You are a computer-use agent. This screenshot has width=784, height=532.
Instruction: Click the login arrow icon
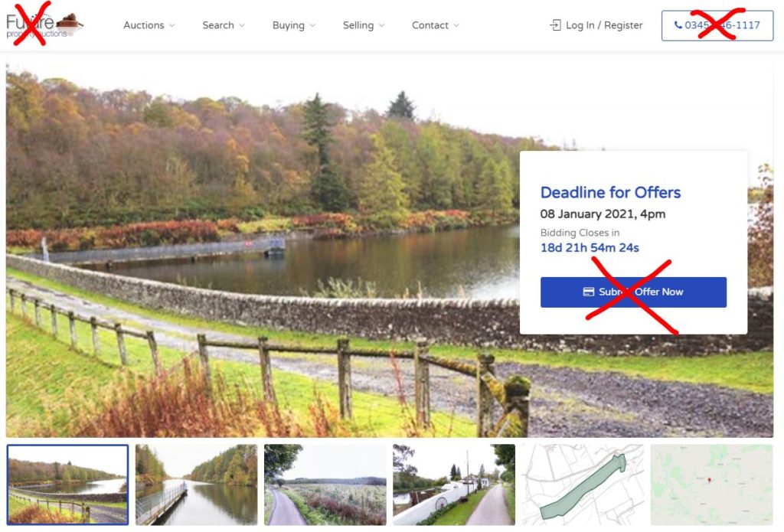[556, 25]
